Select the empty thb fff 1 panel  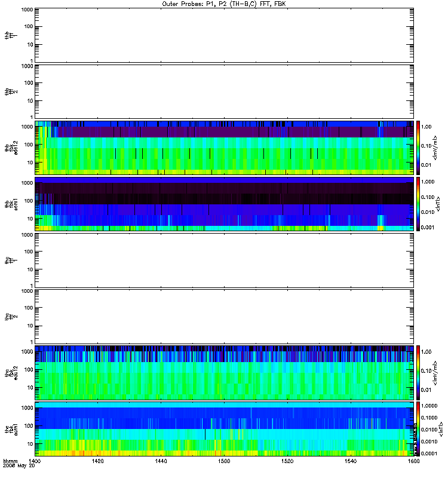pos(224,35)
